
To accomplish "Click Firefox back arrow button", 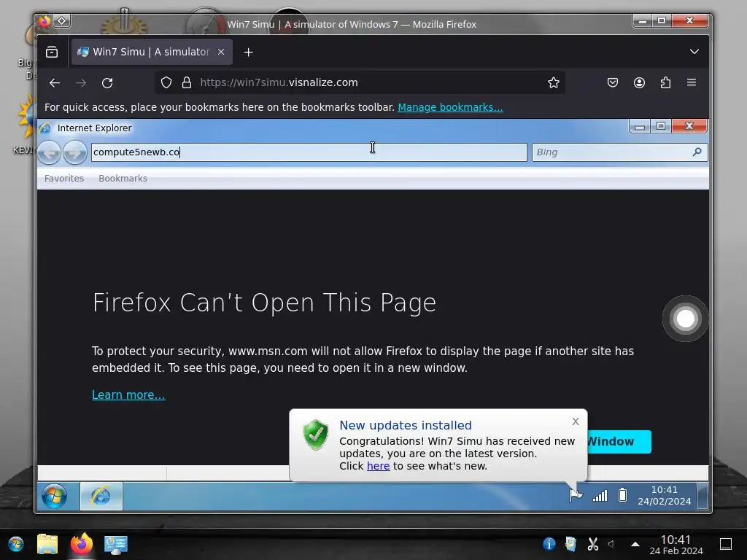I will [x=55, y=83].
